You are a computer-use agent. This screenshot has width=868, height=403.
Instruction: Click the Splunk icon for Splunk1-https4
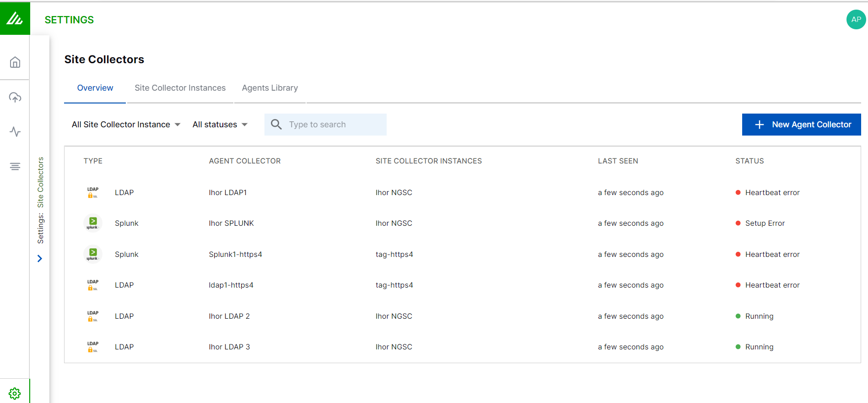93,254
